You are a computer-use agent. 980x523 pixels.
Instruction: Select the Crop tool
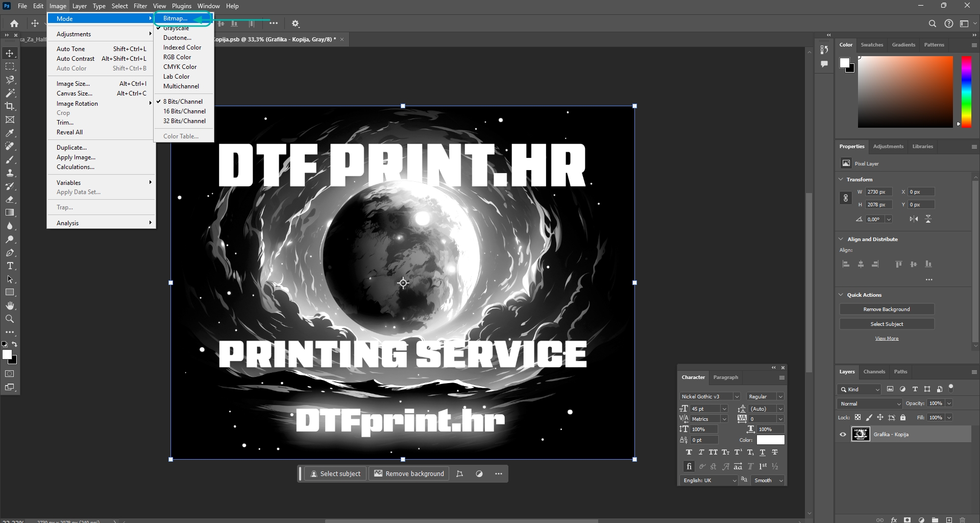10,106
